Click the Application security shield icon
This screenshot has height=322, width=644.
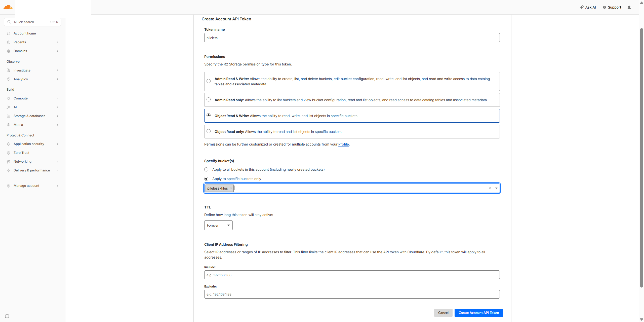[x=9, y=144]
